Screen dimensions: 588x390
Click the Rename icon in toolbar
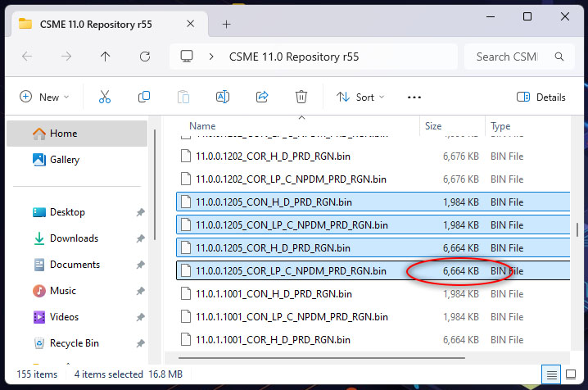[223, 97]
